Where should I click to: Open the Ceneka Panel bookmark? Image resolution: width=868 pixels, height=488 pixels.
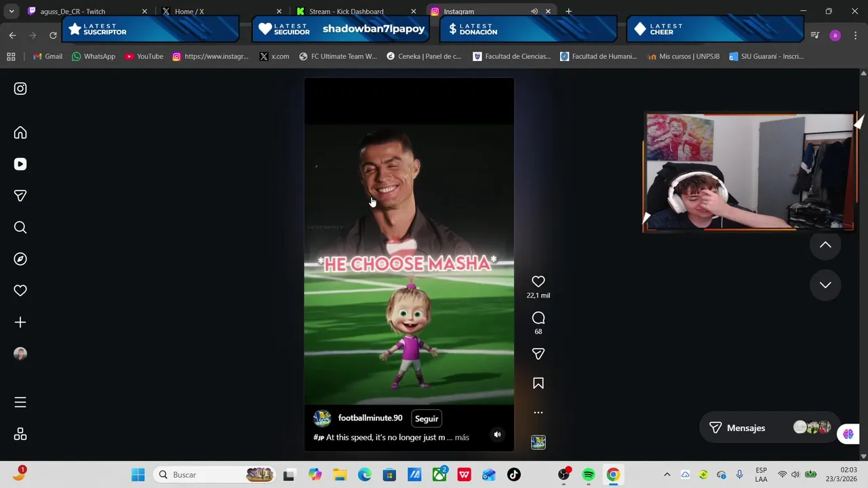(x=424, y=56)
